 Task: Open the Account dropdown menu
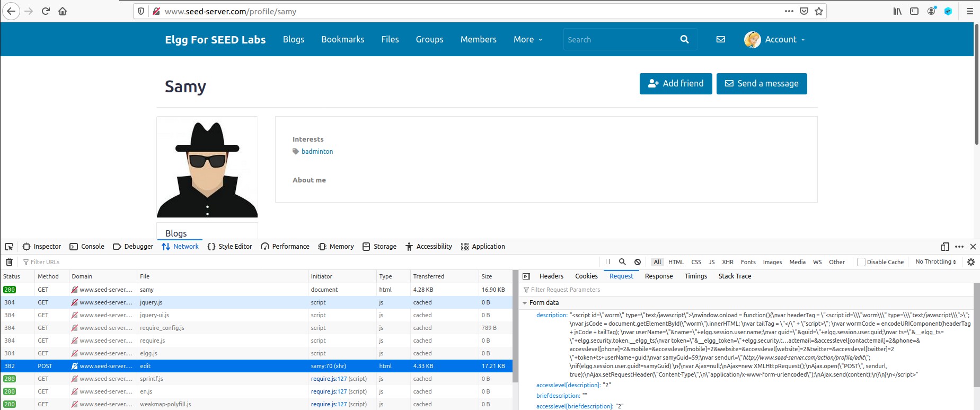774,39
